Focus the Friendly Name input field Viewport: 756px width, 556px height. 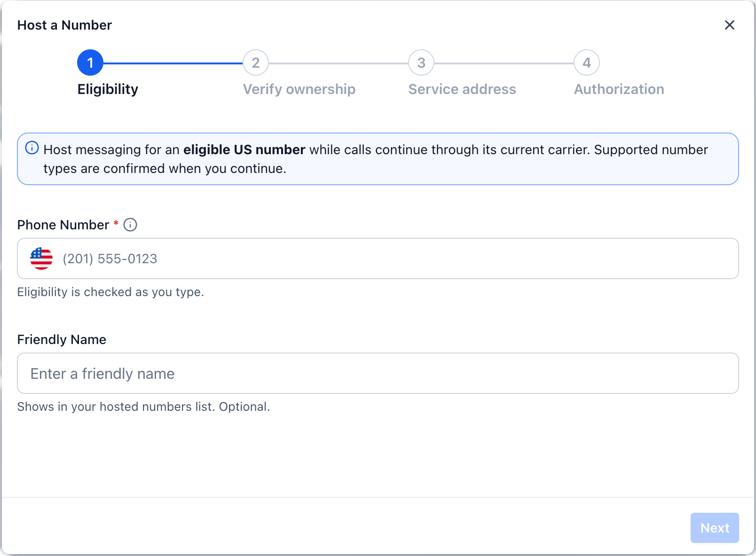(x=378, y=373)
